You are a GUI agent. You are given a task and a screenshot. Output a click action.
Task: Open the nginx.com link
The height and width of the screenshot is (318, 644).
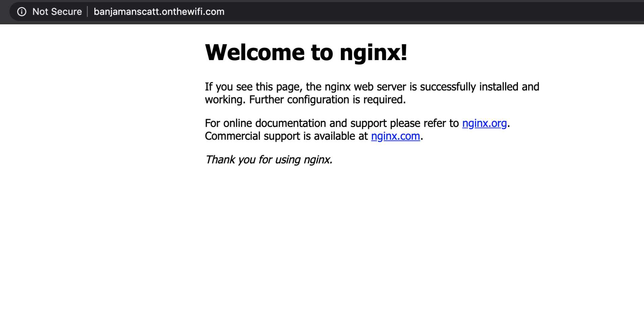[395, 136]
